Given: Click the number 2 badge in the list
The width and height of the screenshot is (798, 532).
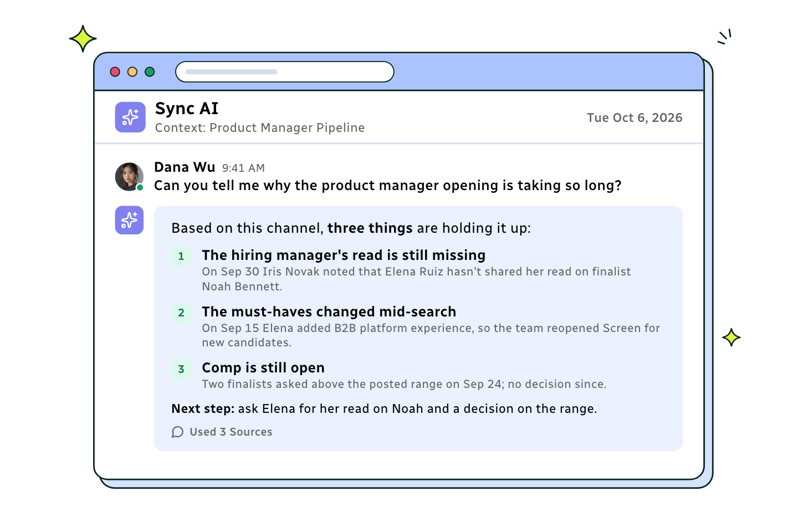Looking at the screenshot, I should pos(181,313).
